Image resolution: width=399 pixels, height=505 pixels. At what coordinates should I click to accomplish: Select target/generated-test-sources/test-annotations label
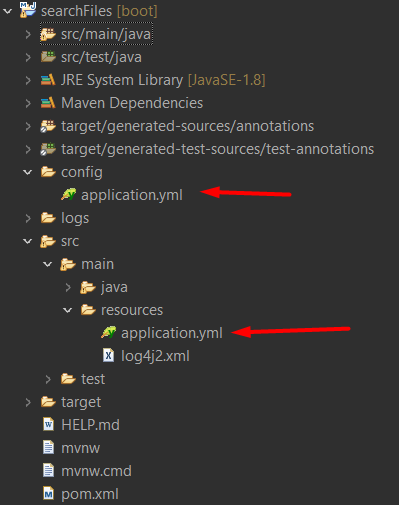click(218, 149)
